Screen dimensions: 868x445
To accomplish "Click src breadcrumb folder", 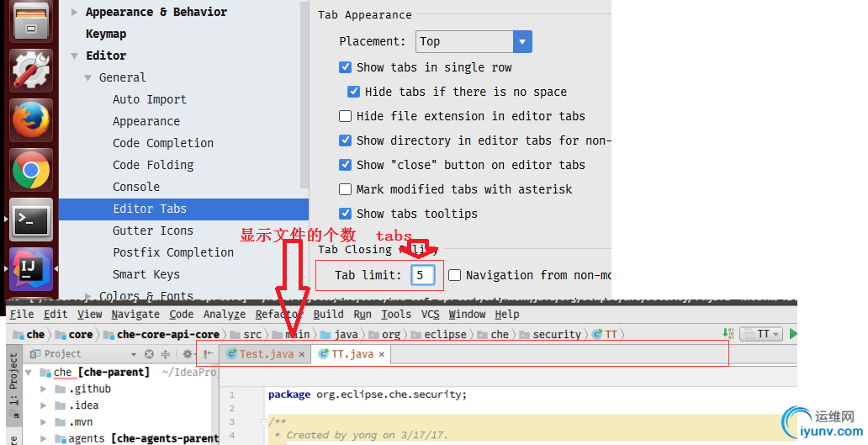I will 246,334.
